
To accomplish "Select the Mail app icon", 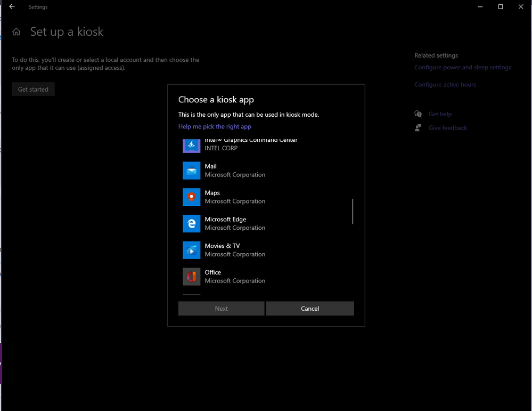I will [191, 171].
